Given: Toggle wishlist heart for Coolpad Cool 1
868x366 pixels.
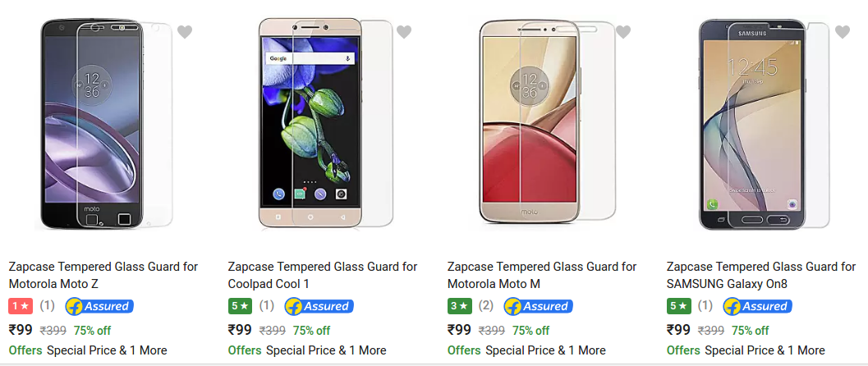Looking at the screenshot, I should coord(404,32).
